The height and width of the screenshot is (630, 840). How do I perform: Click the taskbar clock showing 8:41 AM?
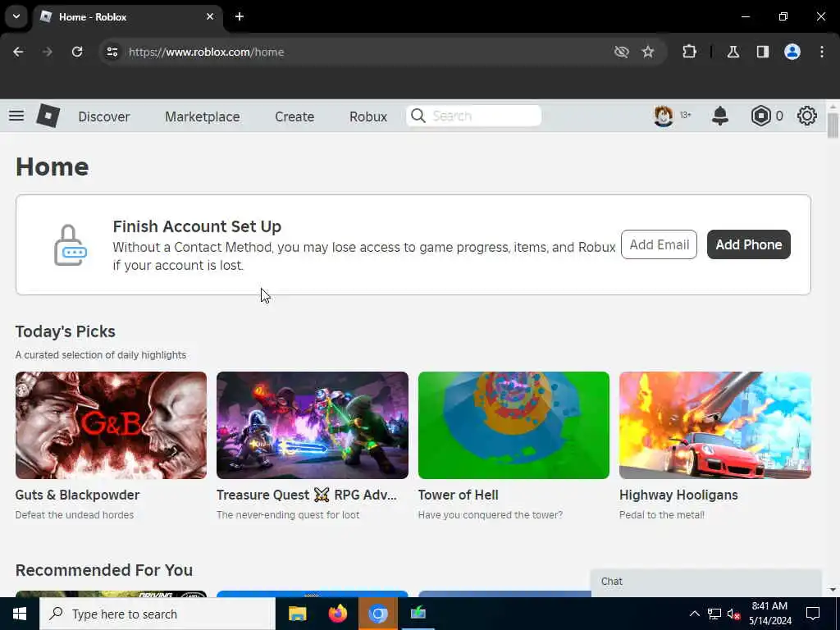769,614
